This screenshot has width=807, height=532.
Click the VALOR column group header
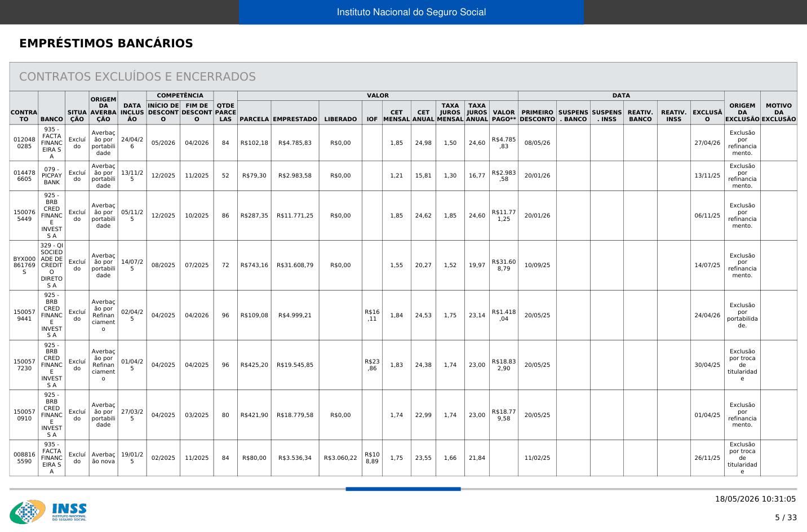378,96
